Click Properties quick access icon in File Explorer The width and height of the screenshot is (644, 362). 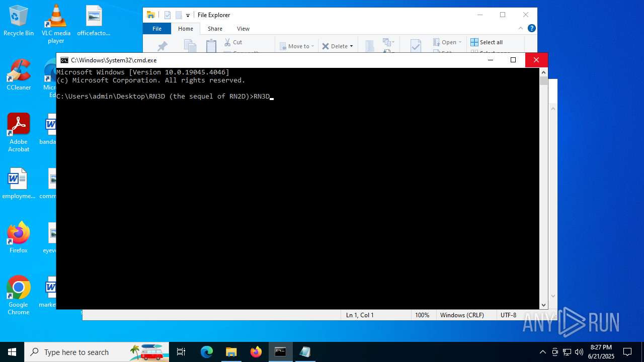168,15
